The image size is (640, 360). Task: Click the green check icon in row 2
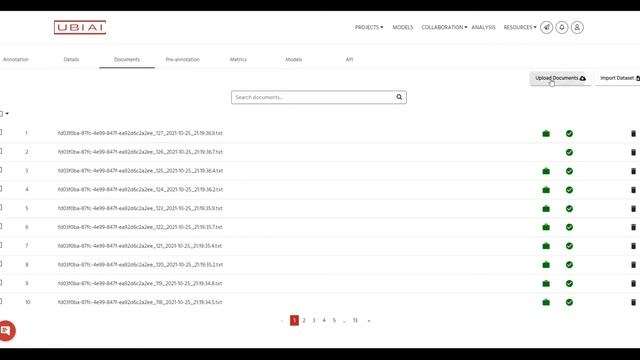click(x=569, y=152)
